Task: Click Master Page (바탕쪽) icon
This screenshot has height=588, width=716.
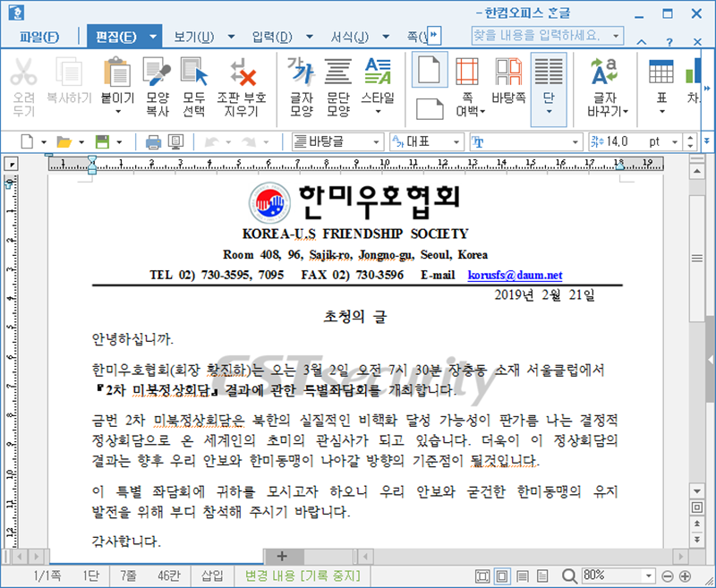Action: click(508, 72)
